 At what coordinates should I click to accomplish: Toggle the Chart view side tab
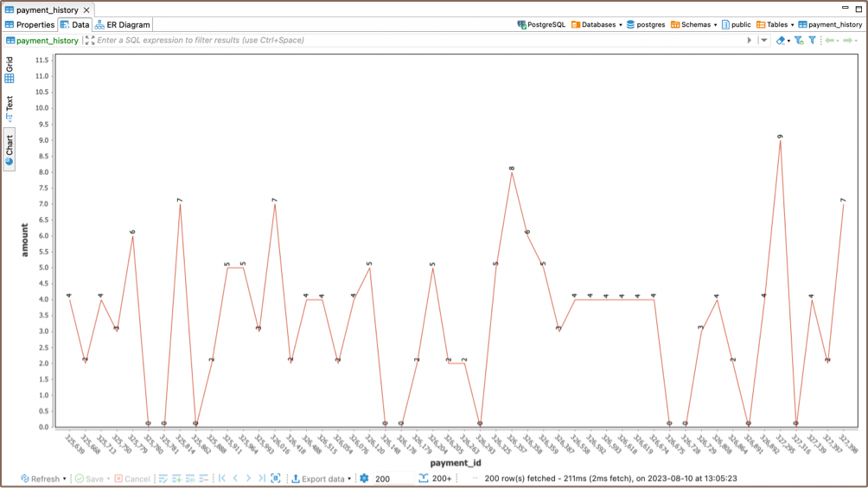pos(10,149)
